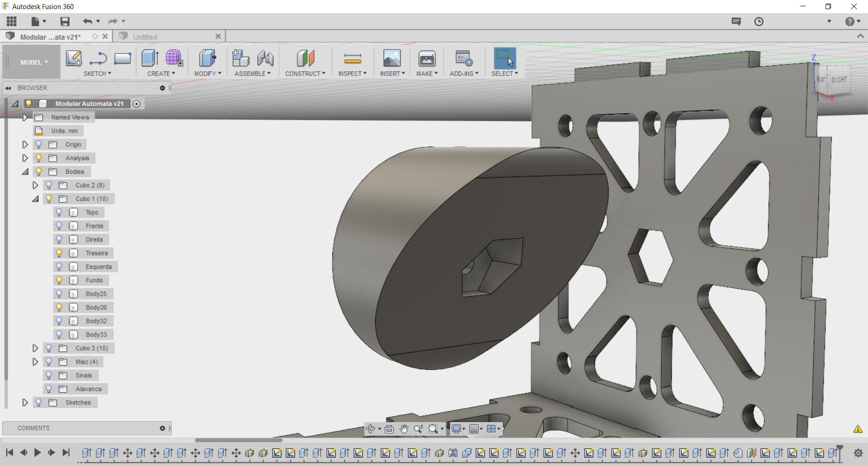Image resolution: width=868 pixels, height=466 pixels.
Task: Select the sketch Line tool
Action: 98,58
